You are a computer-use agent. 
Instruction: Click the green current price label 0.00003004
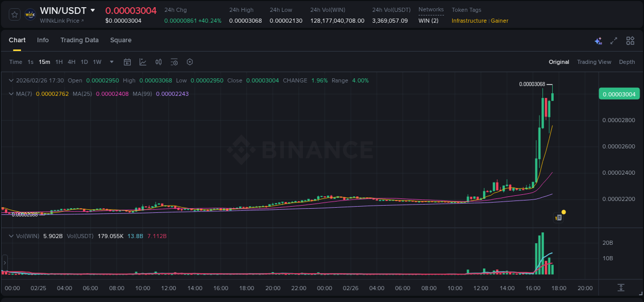pos(618,94)
